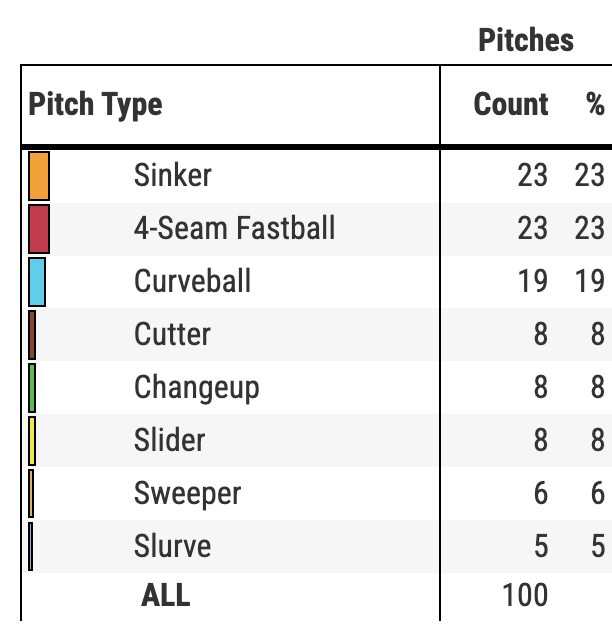Select the Sweeper row label

tap(187, 493)
